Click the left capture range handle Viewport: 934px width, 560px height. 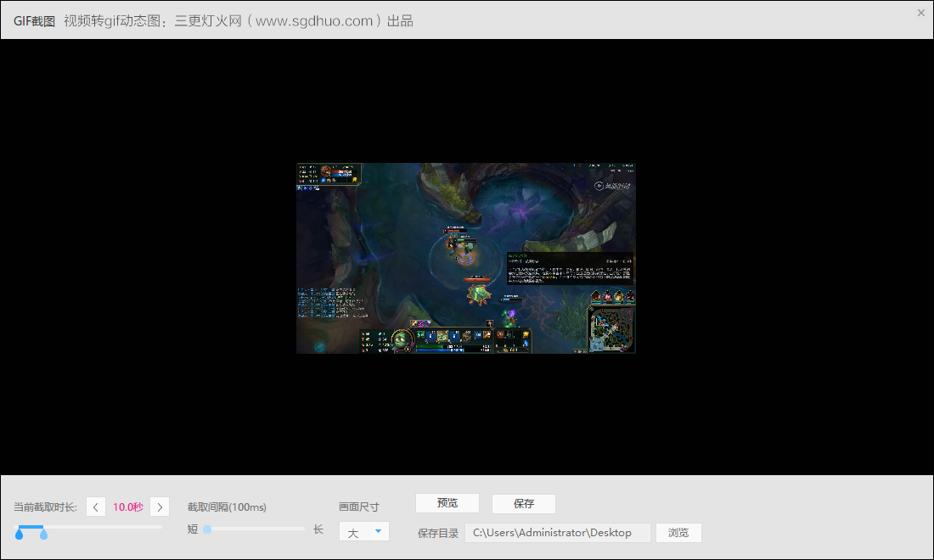coord(19,535)
